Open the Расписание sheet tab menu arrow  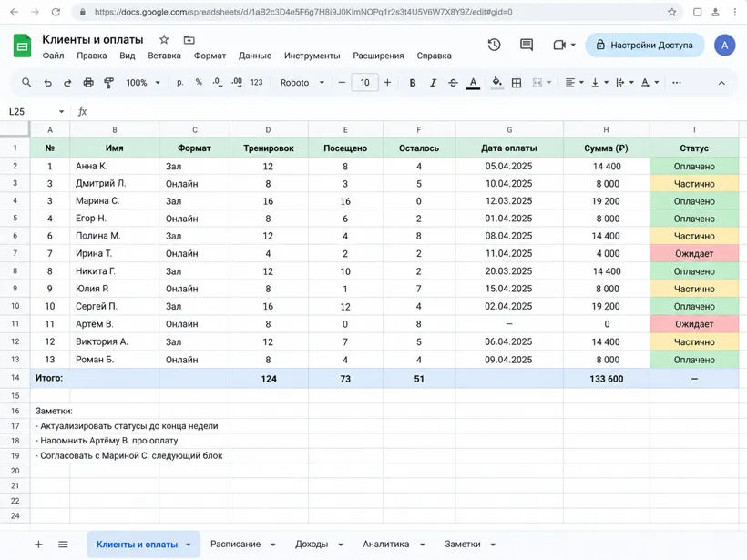[273, 545]
